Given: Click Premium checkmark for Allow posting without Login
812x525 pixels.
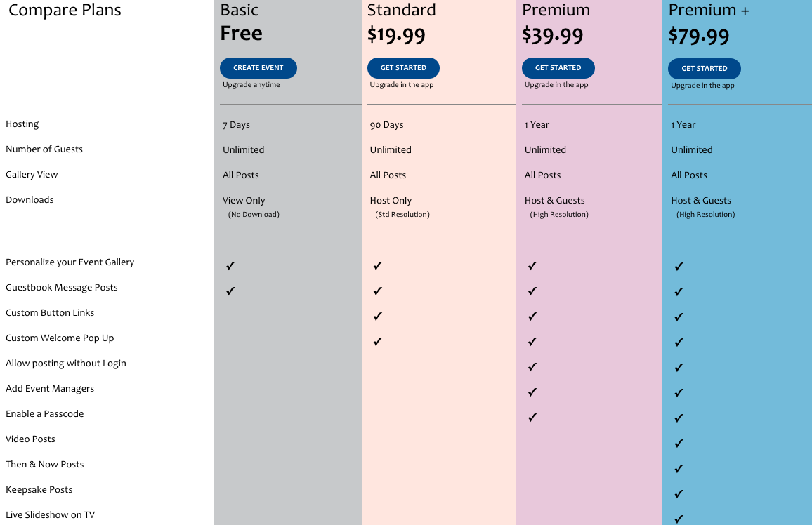Looking at the screenshot, I should tap(532, 366).
